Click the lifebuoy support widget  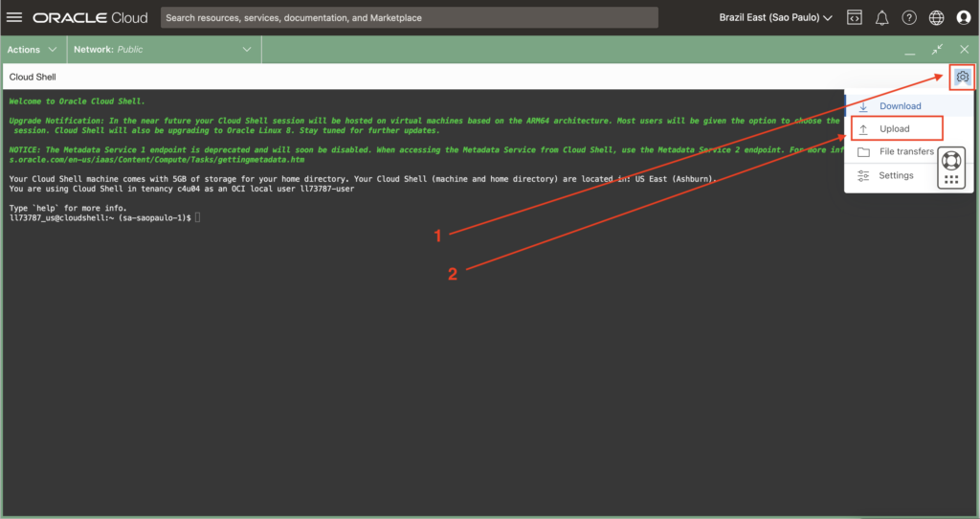click(950, 159)
